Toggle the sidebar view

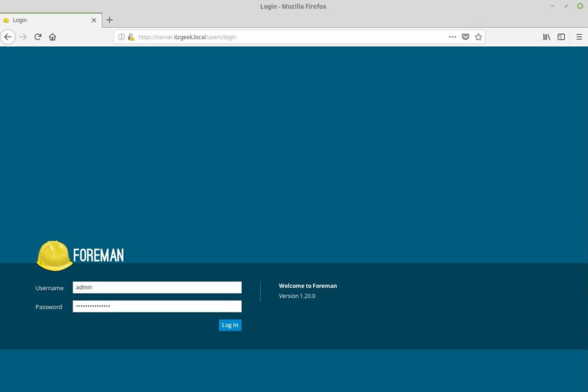(x=561, y=37)
